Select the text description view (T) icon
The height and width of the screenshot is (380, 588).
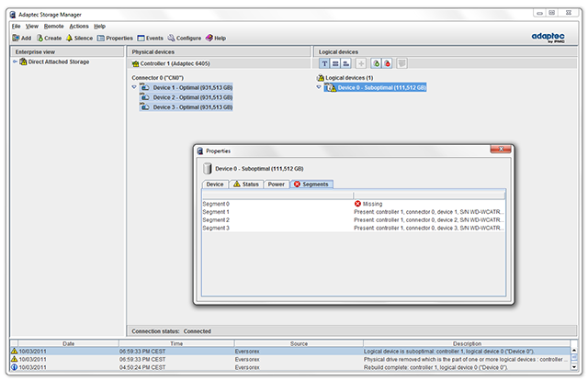pos(324,63)
